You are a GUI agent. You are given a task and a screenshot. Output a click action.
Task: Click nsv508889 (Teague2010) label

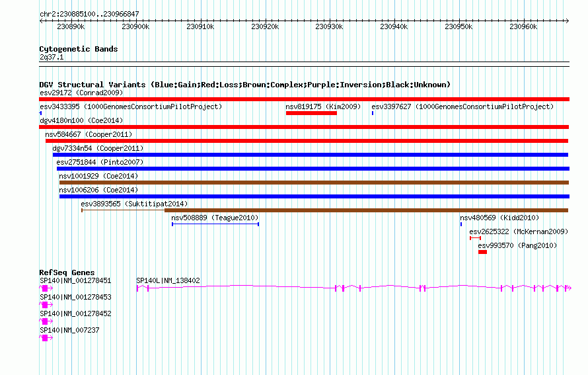pos(215,218)
